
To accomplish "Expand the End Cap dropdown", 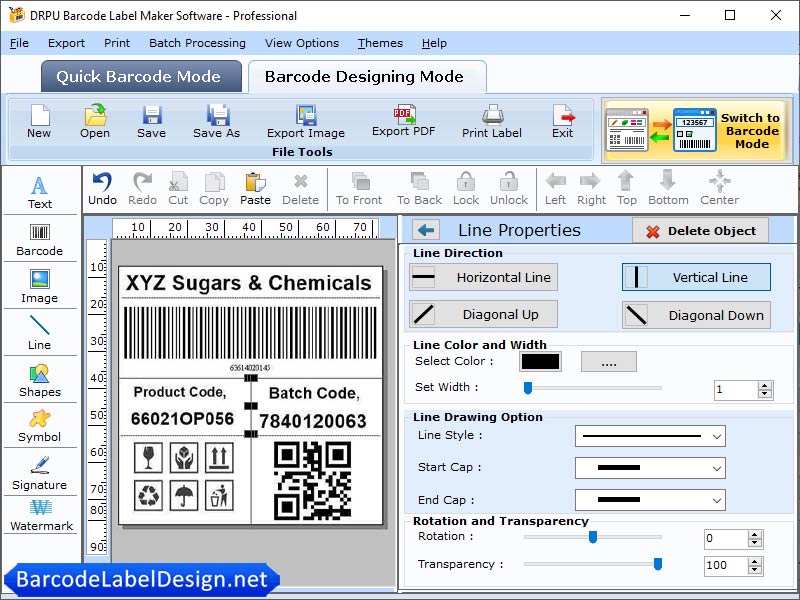I will [x=650, y=499].
